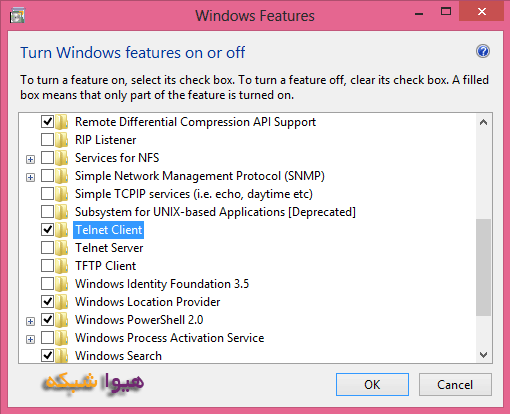Select Remote Differential Compression API Support label
This screenshot has height=414, width=510.
coord(195,122)
